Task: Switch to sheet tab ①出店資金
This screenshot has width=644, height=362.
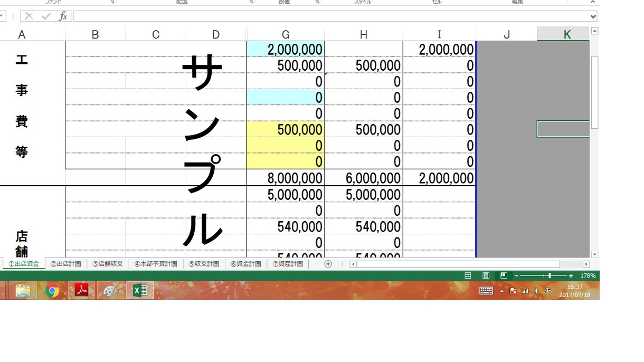Action: coord(24,264)
